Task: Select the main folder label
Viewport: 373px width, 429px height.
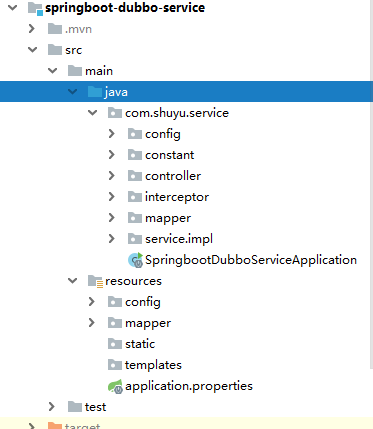Action: coord(99,71)
